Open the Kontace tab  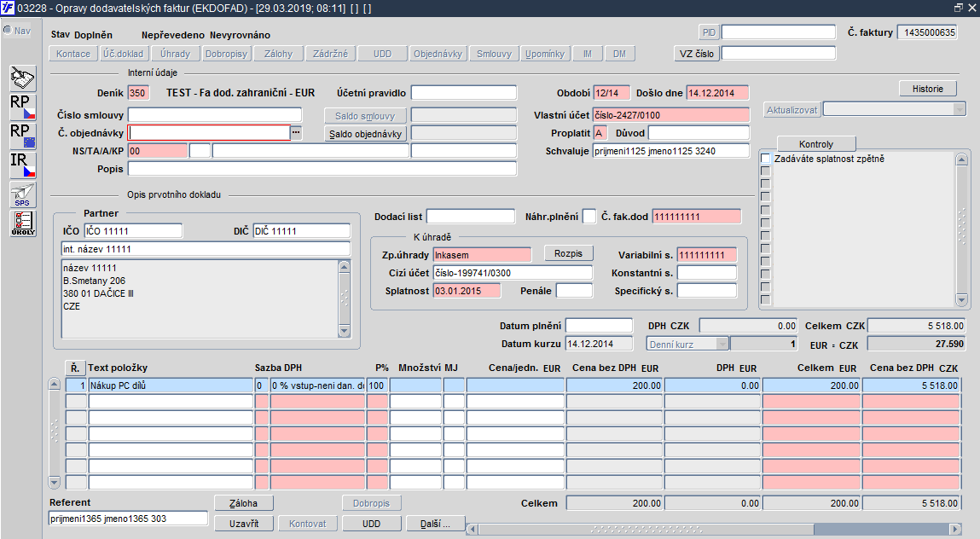(73, 54)
